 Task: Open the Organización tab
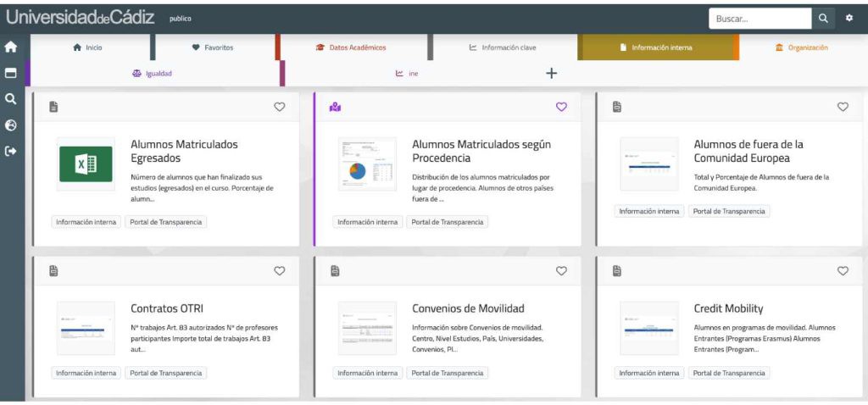[x=801, y=47]
